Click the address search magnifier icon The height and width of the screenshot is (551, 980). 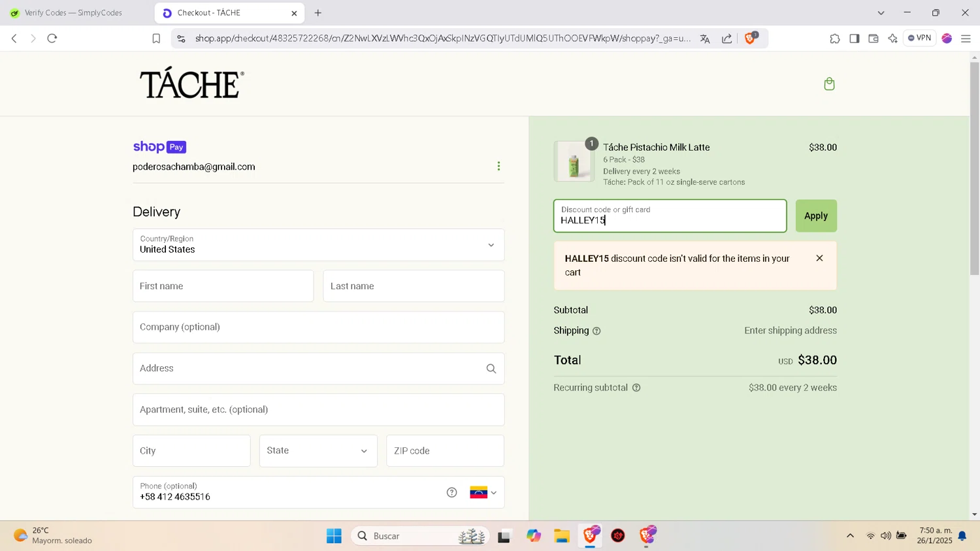pyautogui.click(x=491, y=369)
